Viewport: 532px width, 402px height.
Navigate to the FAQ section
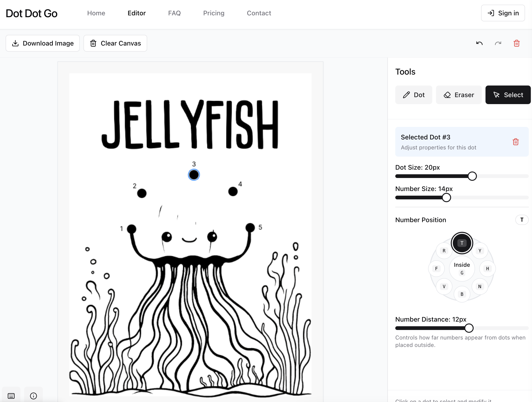[174, 13]
